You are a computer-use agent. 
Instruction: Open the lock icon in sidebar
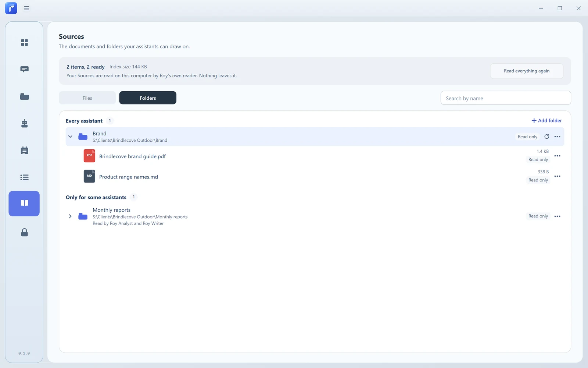pyautogui.click(x=24, y=232)
